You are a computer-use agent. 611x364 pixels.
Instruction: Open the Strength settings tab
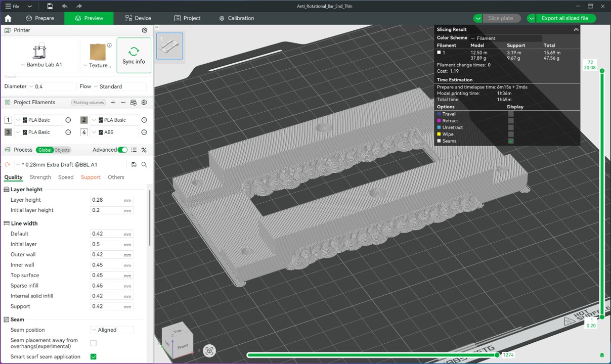click(40, 177)
